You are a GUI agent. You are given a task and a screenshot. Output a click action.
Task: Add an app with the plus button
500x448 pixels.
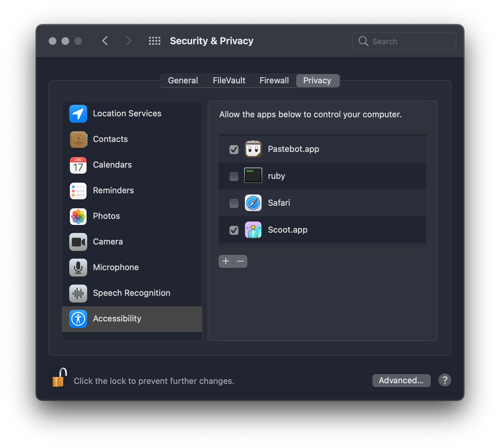coord(226,261)
